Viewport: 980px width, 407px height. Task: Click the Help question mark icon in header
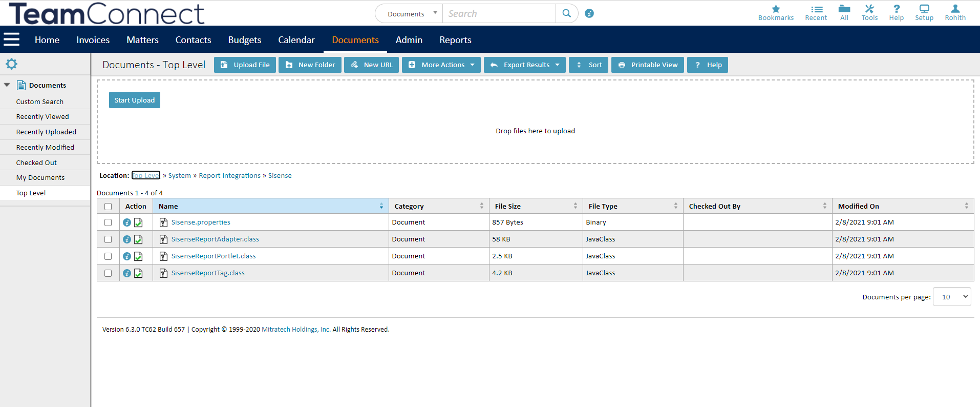pos(897,9)
